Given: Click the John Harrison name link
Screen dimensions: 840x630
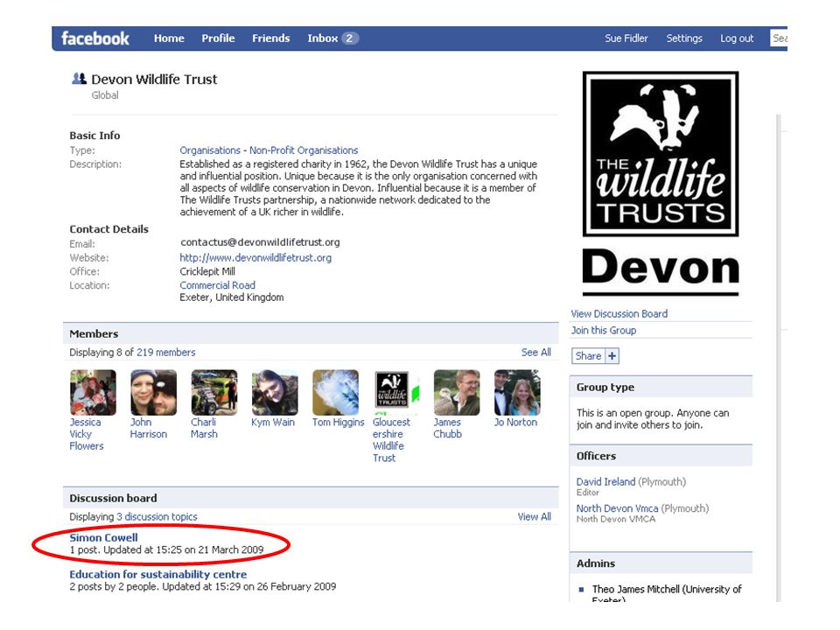Looking at the screenshot, I should coord(149,428).
